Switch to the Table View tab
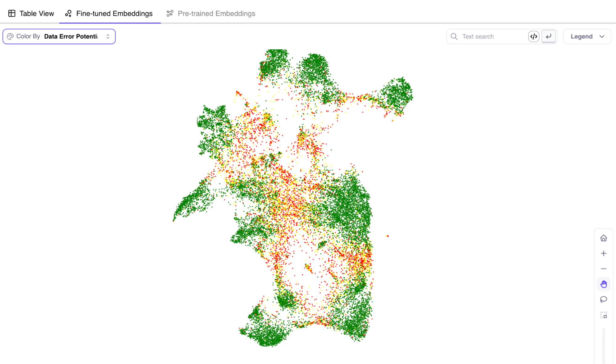 (x=31, y=14)
